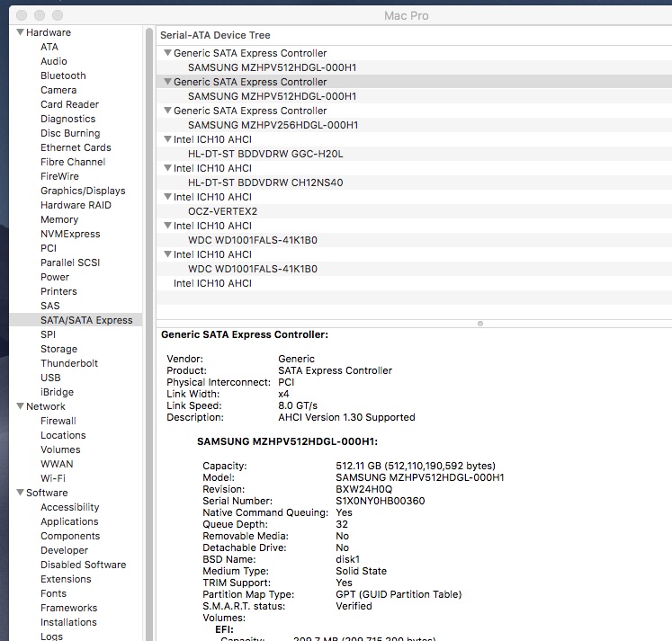Image resolution: width=672 pixels, height=641 pixels.
Task: Select Parallel SCSI in sidebar
Action: click(70, 263)
